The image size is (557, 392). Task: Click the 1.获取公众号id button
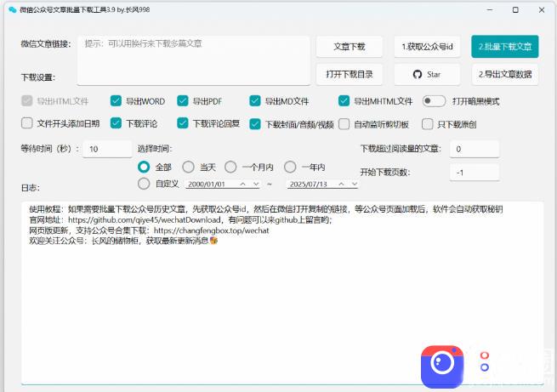tap(427, 47)
